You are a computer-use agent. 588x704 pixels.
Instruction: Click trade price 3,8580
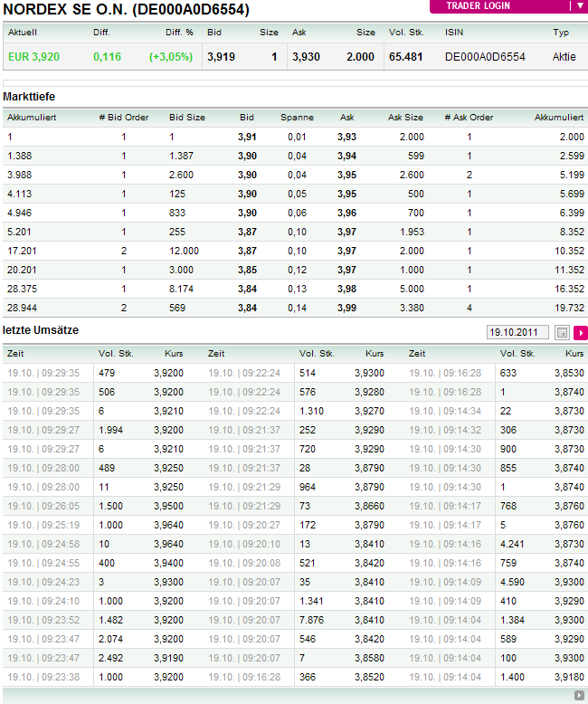(369, 658)
